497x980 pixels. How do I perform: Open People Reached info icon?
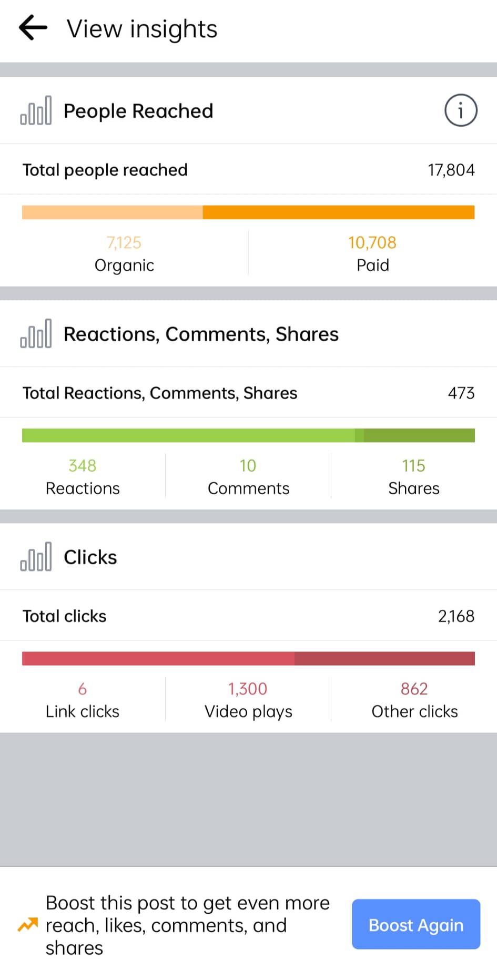click(460, 110)
